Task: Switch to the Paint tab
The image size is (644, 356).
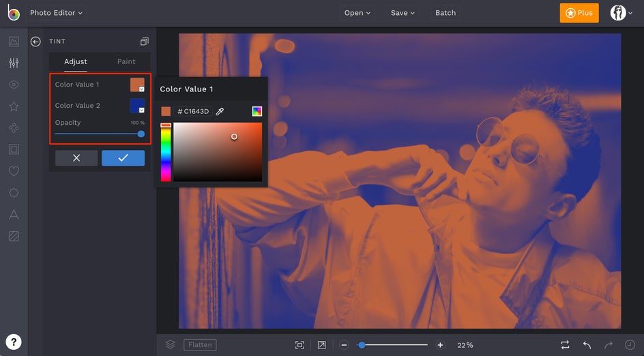Action: pyautogui.click(x=126, y=61)
